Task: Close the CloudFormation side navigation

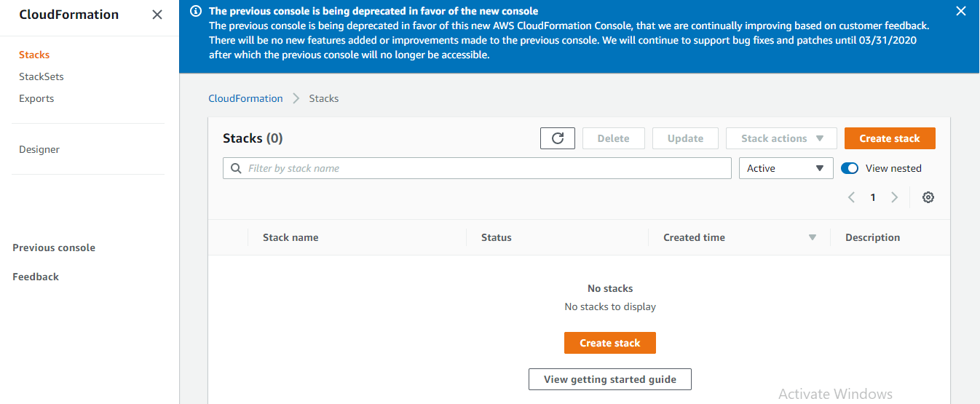Action: tap(157, 15)
